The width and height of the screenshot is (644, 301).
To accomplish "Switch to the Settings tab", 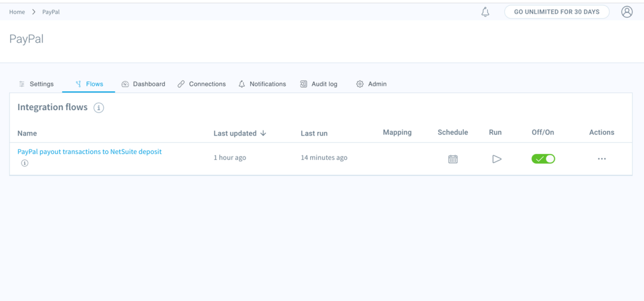I will (x=36, y=84).
